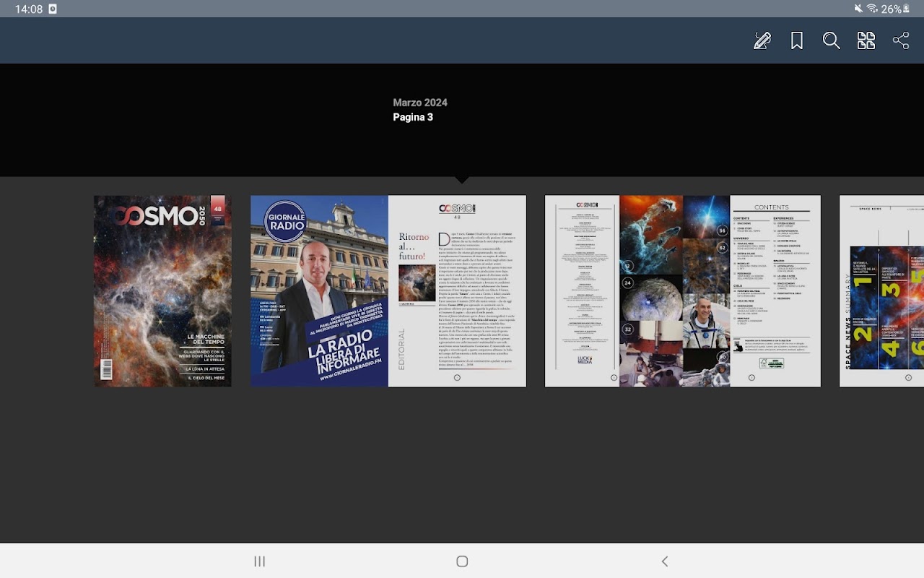
Task: Open the annotate pencil tool
Action: tap(762, 40)
